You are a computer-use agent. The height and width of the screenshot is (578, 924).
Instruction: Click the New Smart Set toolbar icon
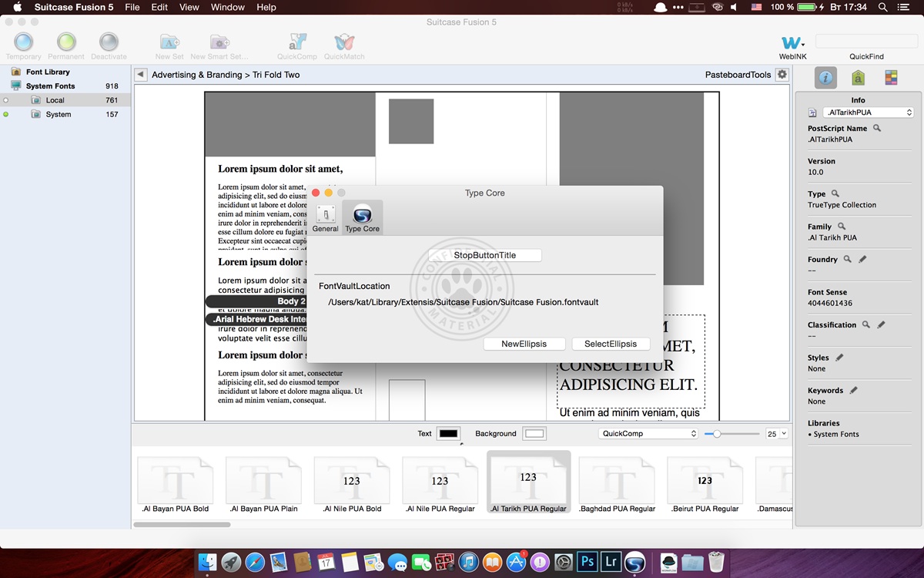[x=219, y=42]
